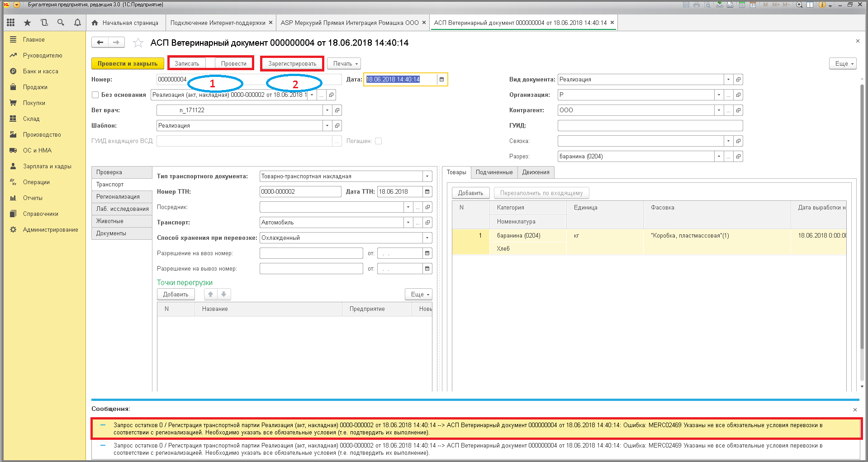
Task: Switch to the Подчиненные tab
Action: pyautogui.click(x=494, y=172)
